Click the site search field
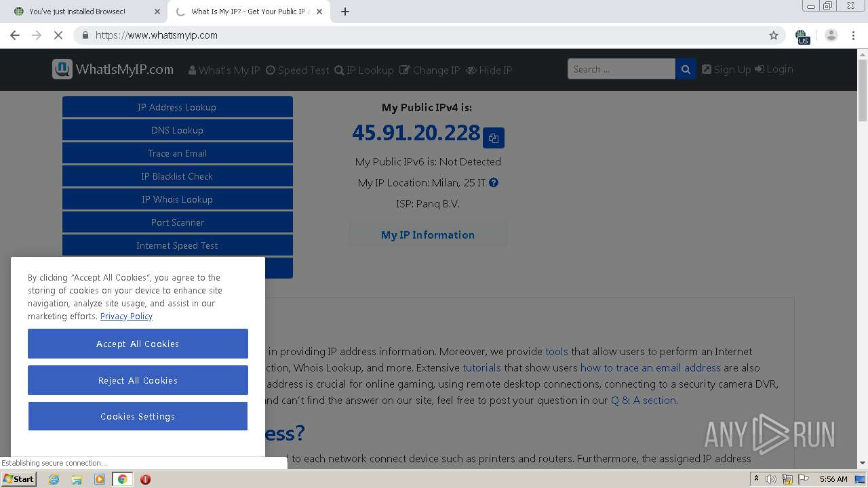 (x=621, y=69)
